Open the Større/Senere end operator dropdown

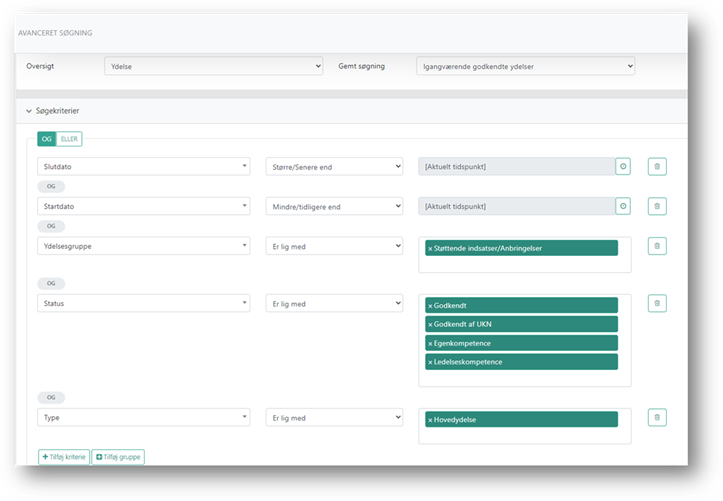pyautogui.click(x=334, y=166)
